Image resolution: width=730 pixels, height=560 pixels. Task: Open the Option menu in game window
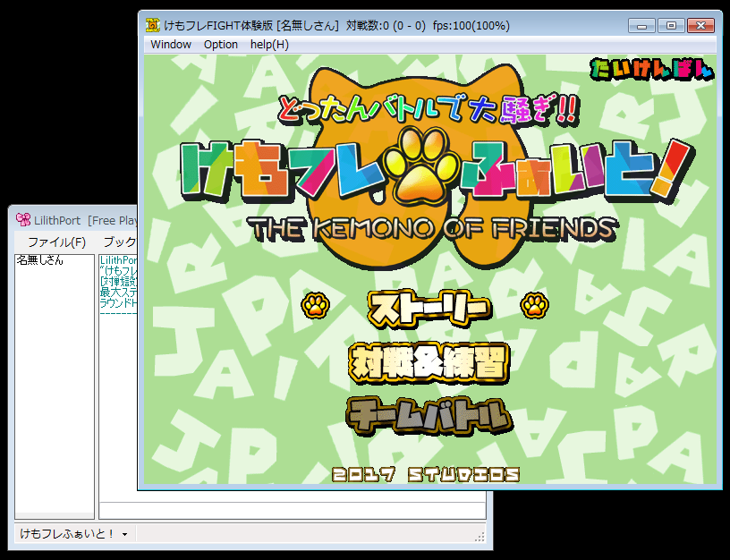[x=221, y=45]
